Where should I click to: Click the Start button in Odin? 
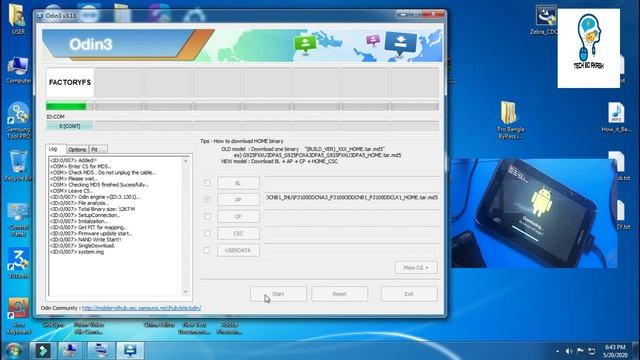tap(278, 294)
